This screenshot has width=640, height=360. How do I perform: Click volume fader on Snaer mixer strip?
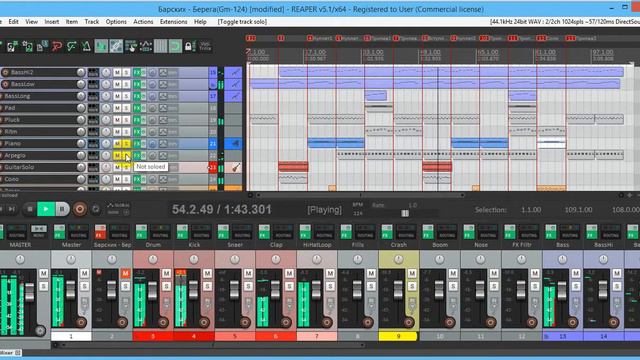click(x=235, y=290)
